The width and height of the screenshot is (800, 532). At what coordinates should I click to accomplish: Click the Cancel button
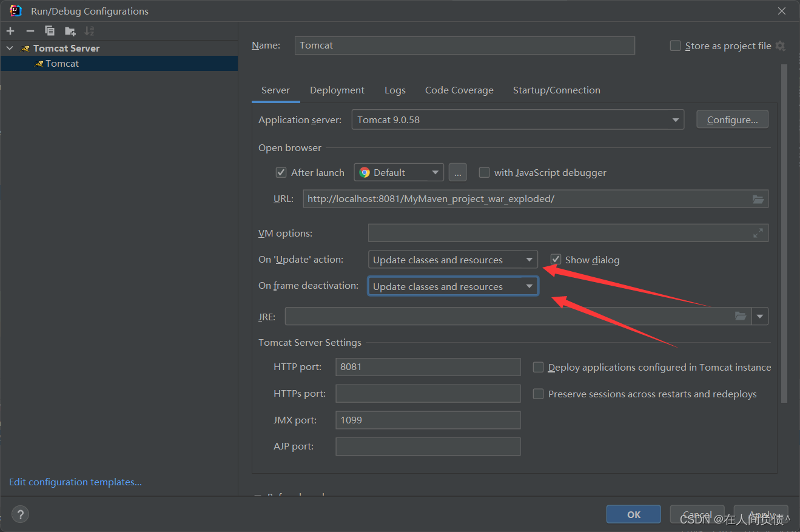[697, 514]
